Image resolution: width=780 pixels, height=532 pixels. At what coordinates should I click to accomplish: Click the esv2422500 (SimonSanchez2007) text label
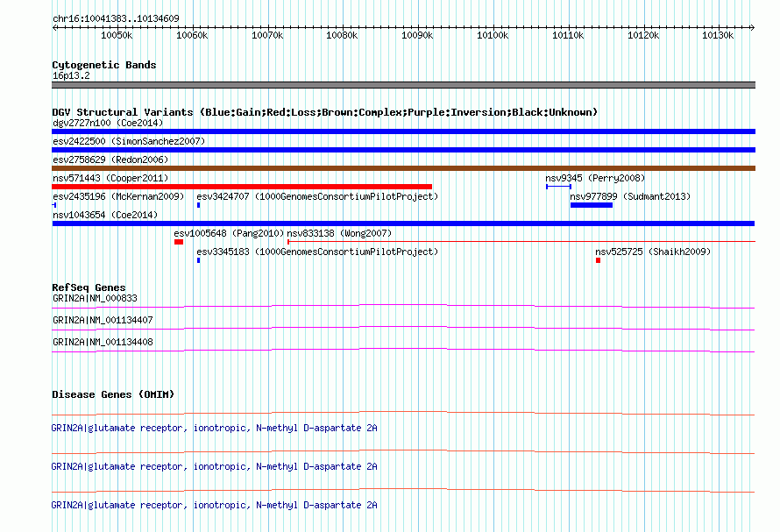click(x=129, y=141)
